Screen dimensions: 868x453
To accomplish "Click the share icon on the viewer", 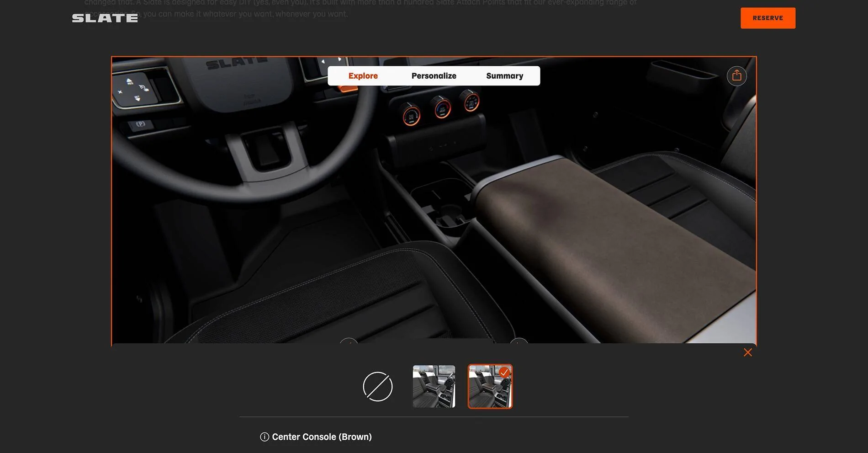I will 736,76.
